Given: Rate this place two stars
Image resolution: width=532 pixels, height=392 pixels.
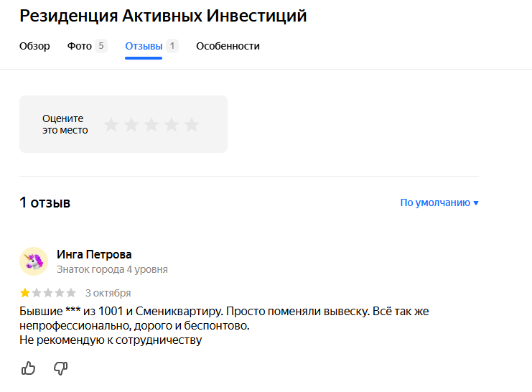Looking at the screenshot, I should [x=131, y=125].
